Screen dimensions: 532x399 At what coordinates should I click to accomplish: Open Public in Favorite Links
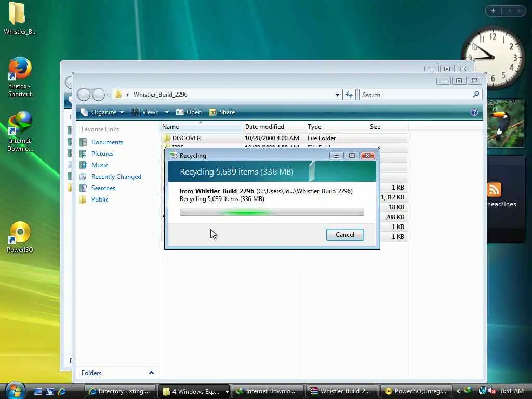(x=100, y=199)
